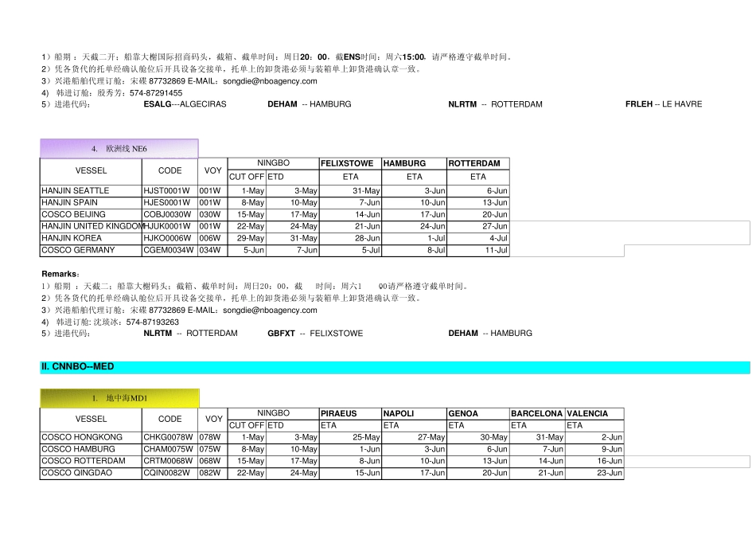The width and height of the screenshot is (756, 535).
Task: Select COSCO BEIJING vessel cell
Action: (x=92, y=214)
